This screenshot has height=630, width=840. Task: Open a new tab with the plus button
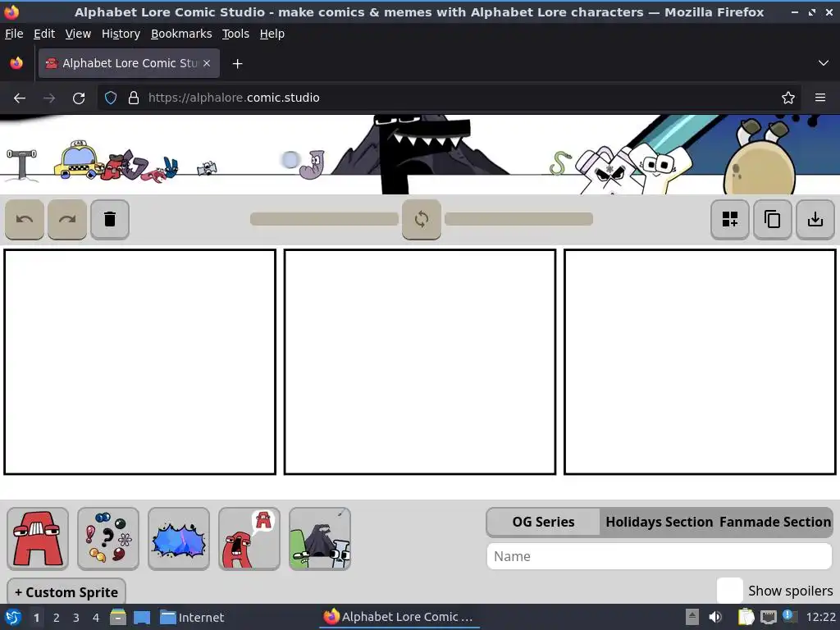click(237, 64)
